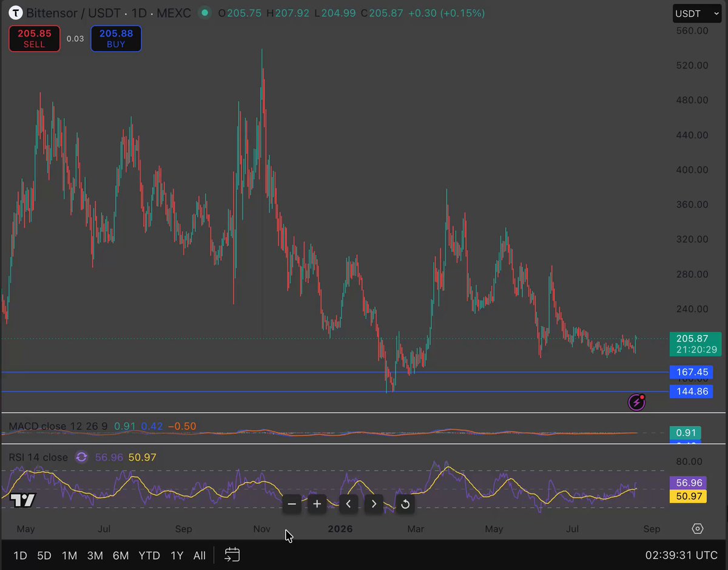Screen dimensions: 728x570
Task: Click the purple lightning bolt alert icon
Action: tap(636, 402)
